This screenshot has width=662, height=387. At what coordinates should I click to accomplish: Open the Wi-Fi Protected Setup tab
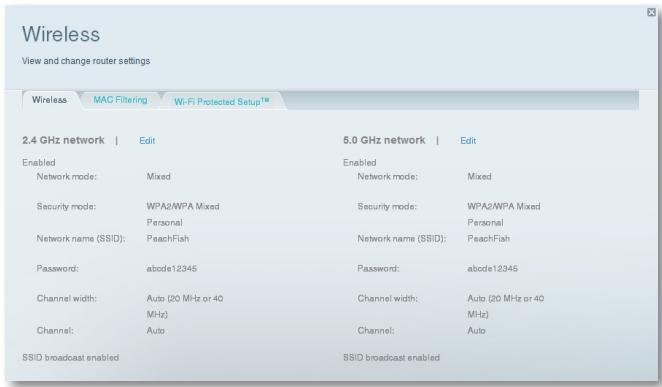(x=222, y=101)
